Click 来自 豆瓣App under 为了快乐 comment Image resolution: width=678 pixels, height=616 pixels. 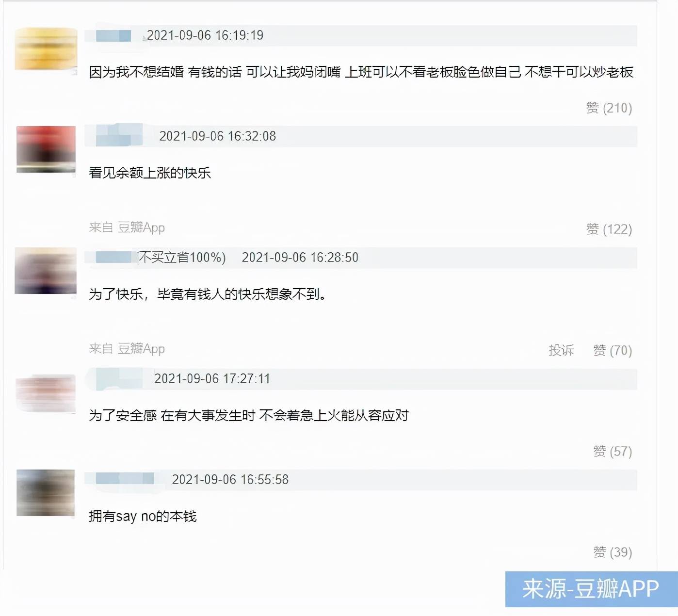(x=127, y=349)
